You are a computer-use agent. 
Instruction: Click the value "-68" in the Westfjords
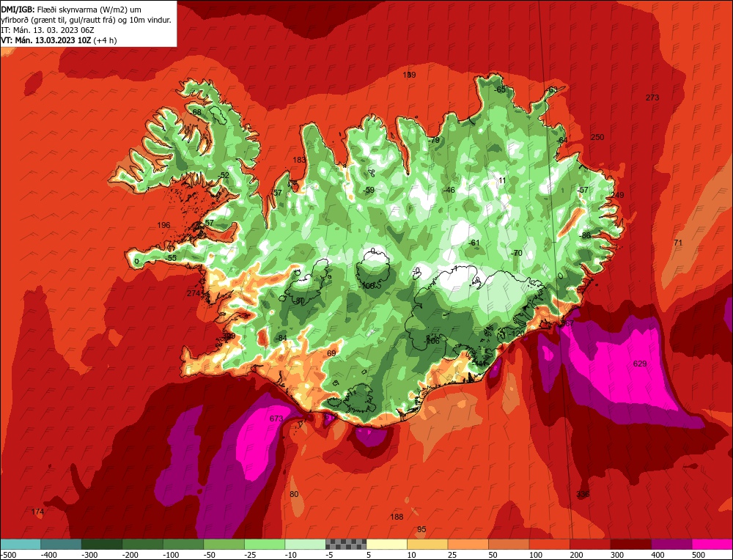click(196, 112)
